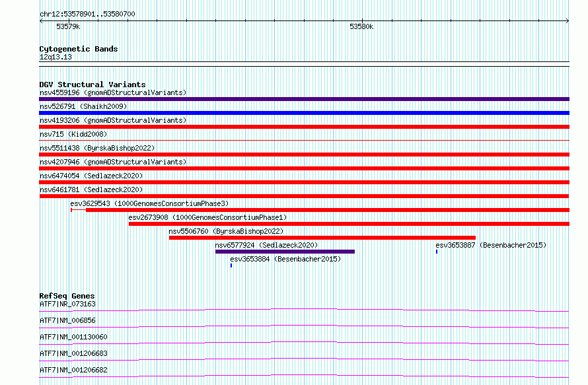Click the nsv715 (Kidd2008) variant line

coord(304,140)
